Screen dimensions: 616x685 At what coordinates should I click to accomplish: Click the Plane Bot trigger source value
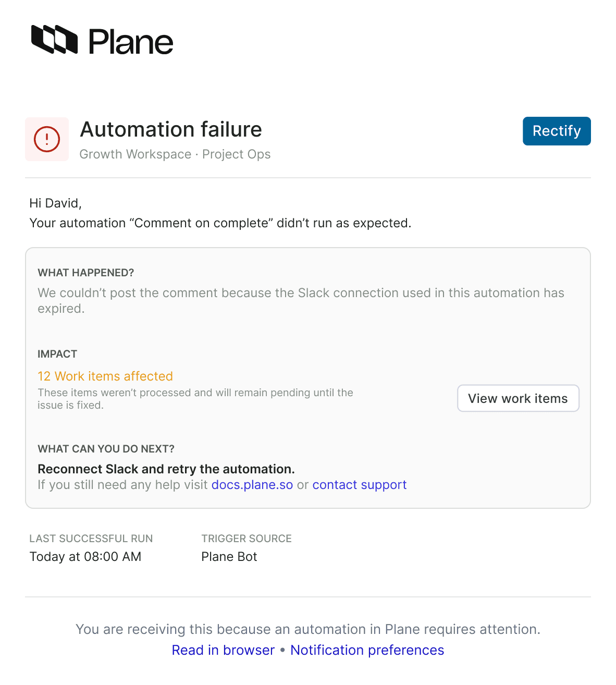tap(229, 557)
